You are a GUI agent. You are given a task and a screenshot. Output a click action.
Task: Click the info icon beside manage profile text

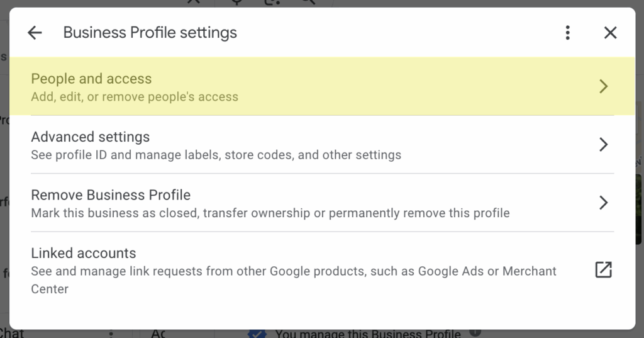coord(475,333)
